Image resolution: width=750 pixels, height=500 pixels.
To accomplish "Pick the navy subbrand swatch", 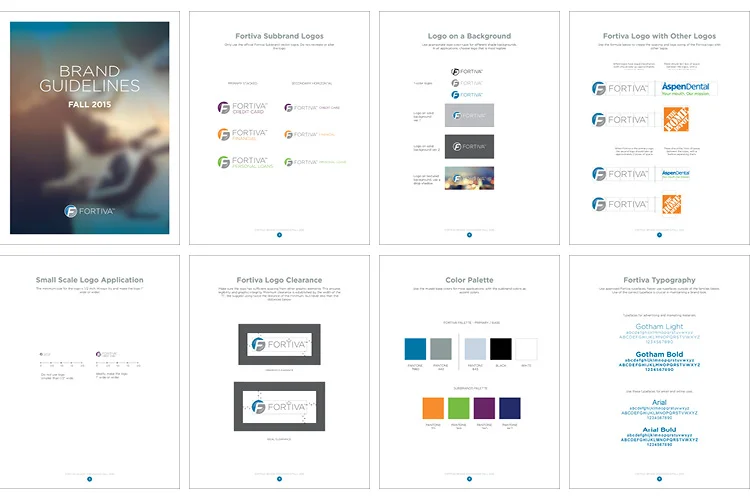I will tap(510, 408).
